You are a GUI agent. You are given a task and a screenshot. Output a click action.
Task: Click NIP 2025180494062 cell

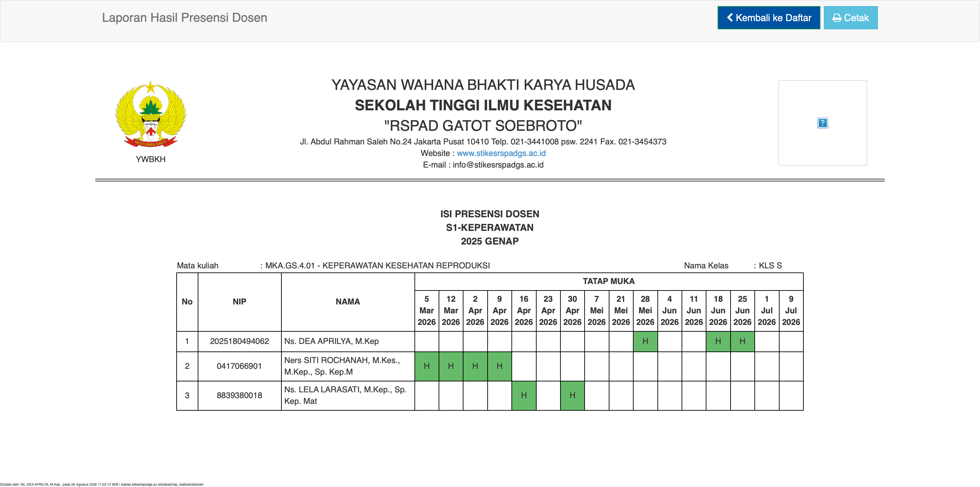coord(239,341)
